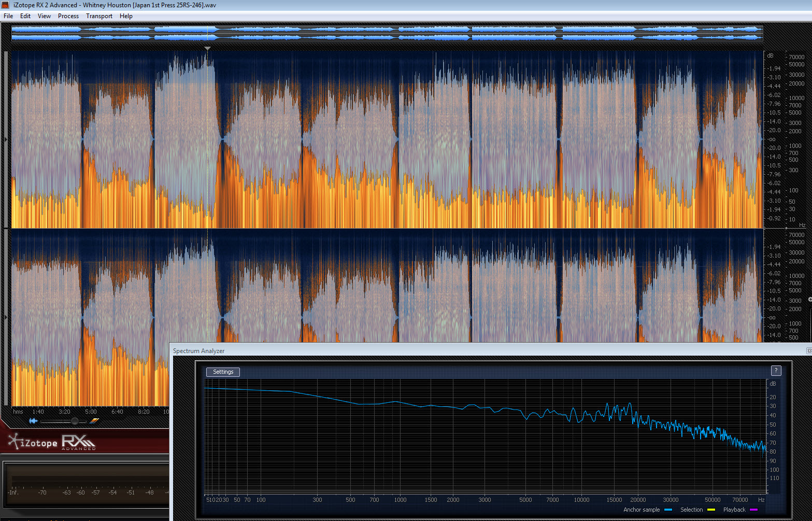
Task: Click the yellow Selection legend swatch
Action: pos(711,510)
